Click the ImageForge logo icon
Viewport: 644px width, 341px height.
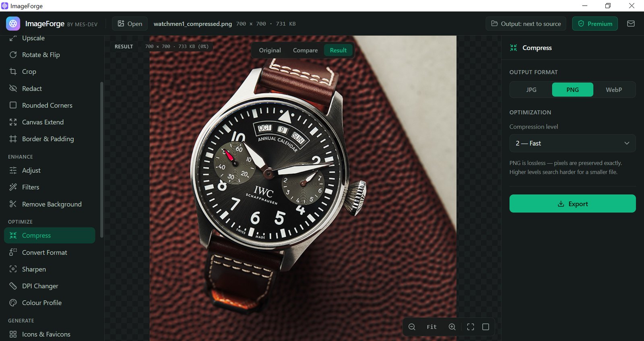tap(13, 24)
